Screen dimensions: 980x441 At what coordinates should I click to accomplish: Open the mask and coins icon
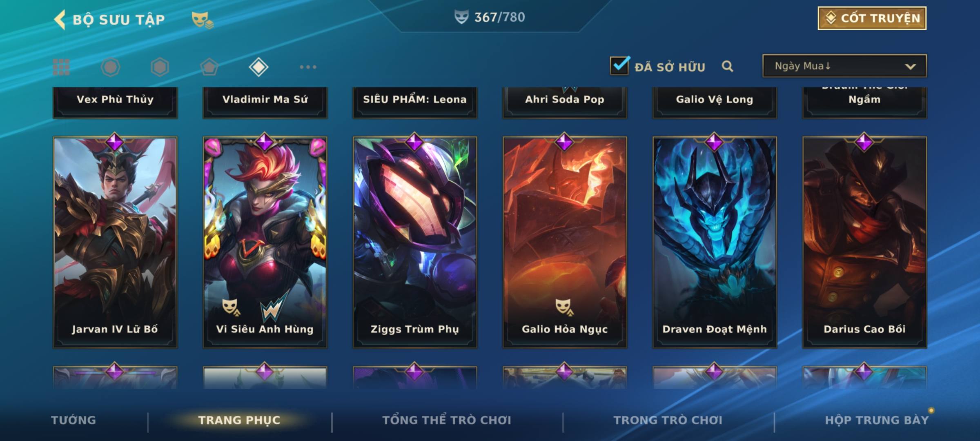pyautogui.click(x=203, y=20)
